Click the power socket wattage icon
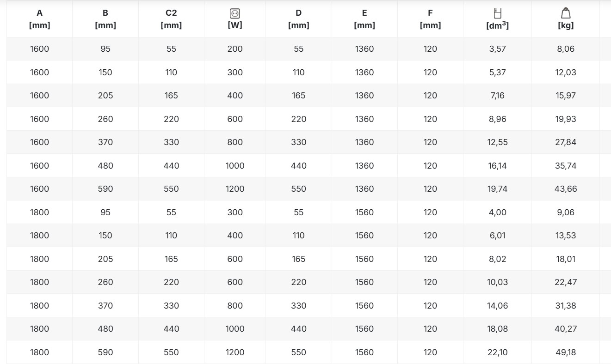Viewport: 611px width, 364px height. 235,13
